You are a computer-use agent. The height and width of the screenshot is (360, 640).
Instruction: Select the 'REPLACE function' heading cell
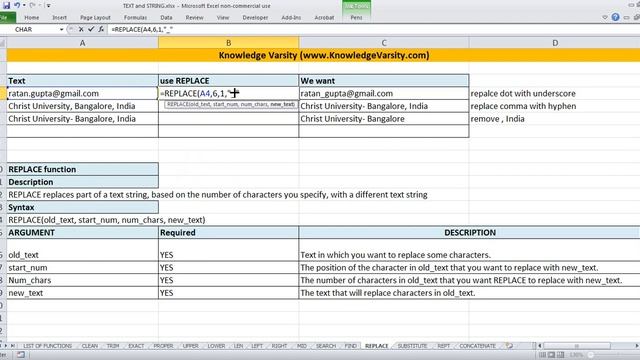[x=82, y=169]
